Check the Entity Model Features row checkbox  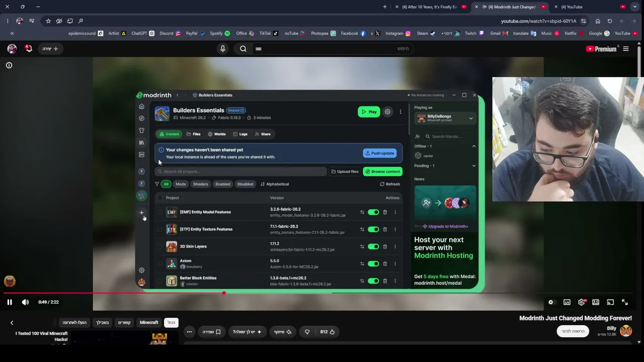coord(160,212)
